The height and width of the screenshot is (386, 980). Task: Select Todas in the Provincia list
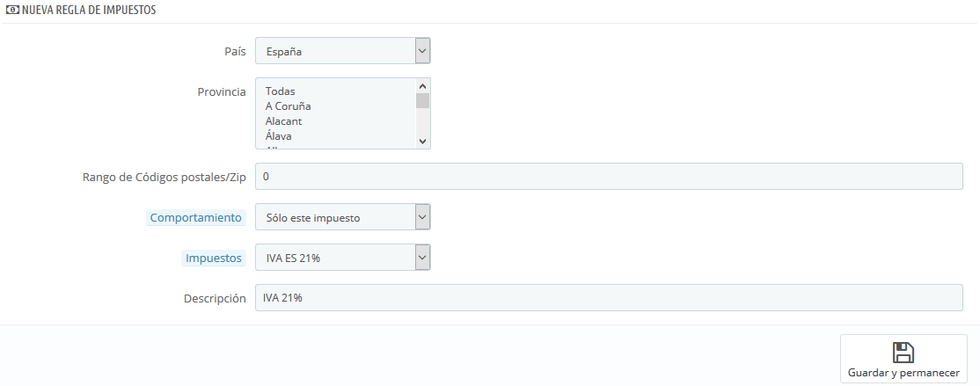[281, 91]
